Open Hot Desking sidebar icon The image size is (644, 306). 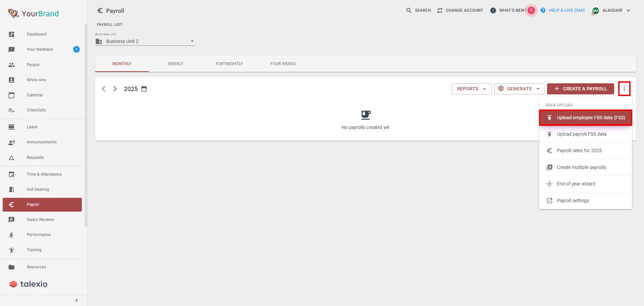point(11,189)
